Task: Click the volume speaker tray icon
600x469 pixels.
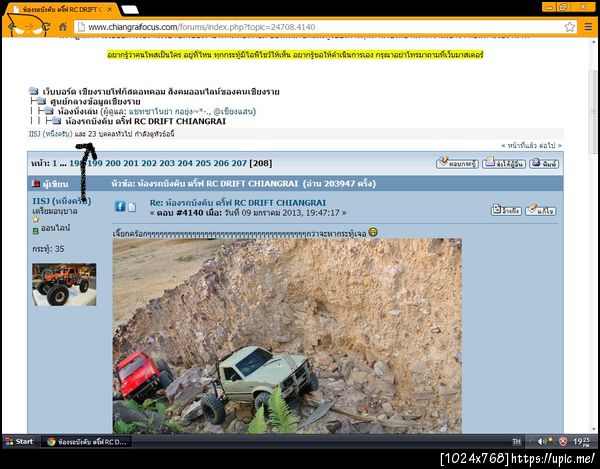Action: tap(541, 442)
